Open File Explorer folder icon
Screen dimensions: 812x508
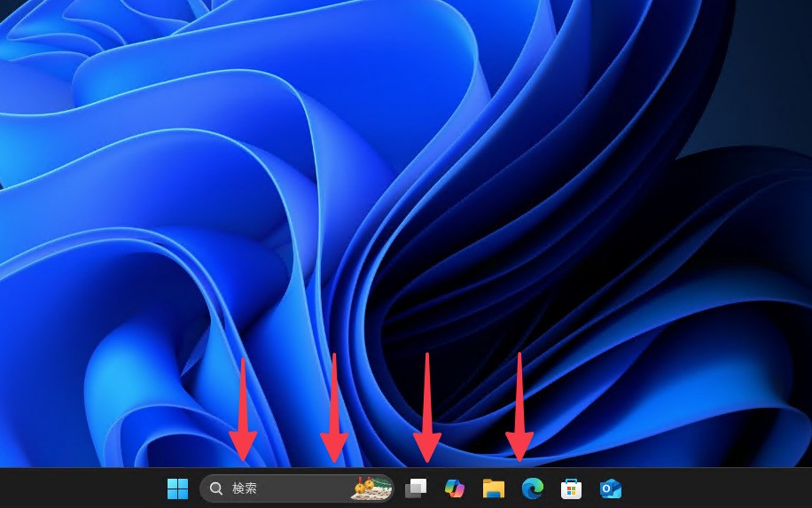[x=494, y=488]
